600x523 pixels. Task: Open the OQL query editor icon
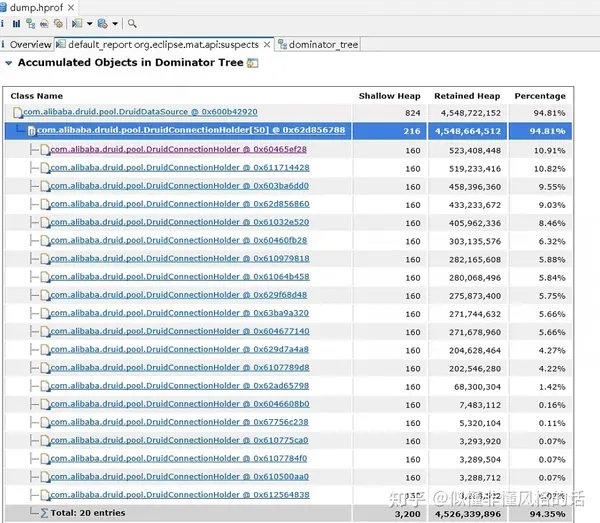[x=44, y=24]
